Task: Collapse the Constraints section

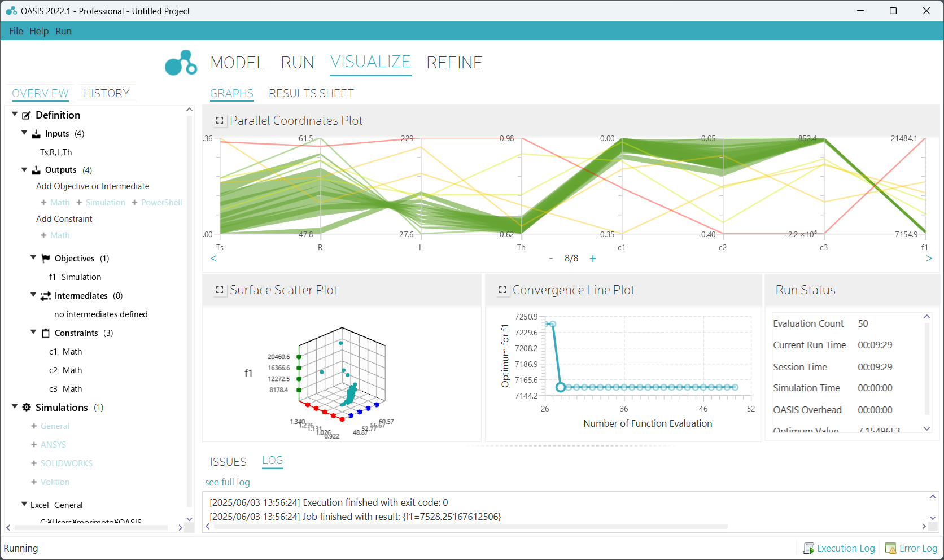Action: point(33,333)
